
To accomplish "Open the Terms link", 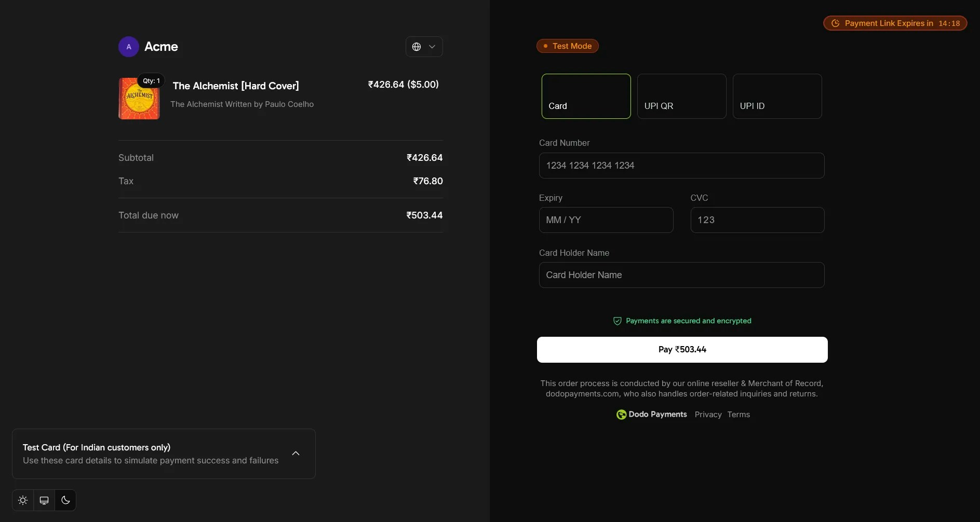I will [x=739, y=415].
